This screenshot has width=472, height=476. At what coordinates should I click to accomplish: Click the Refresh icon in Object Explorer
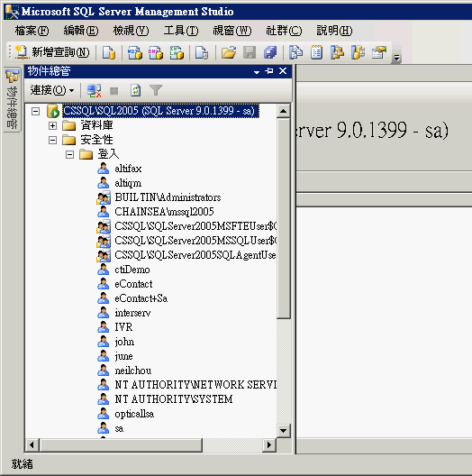coord(135,90)
